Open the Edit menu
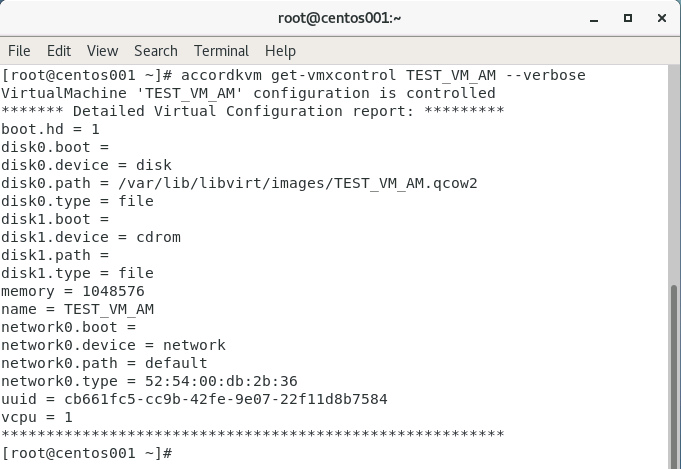Viewport: 681px width, 469px height. (59, 50)
